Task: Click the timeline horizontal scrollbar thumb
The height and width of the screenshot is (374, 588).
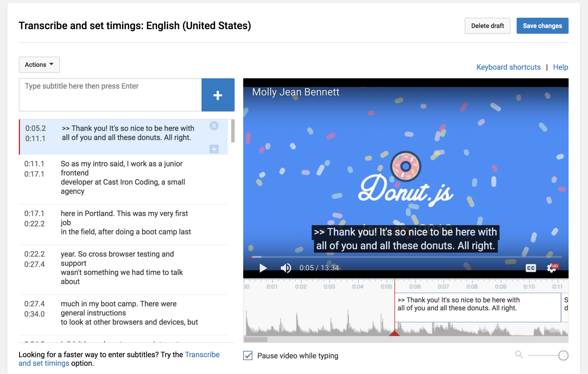Action: 256,339
